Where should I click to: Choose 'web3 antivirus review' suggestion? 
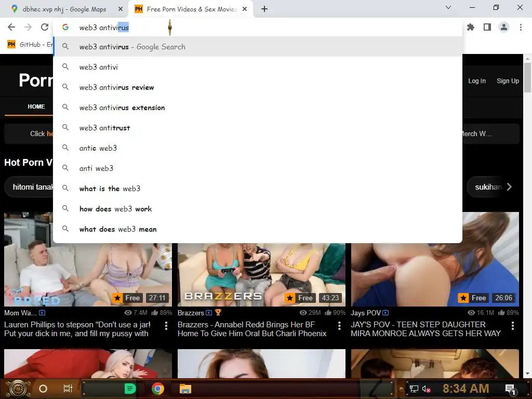(x=258, y=87)
